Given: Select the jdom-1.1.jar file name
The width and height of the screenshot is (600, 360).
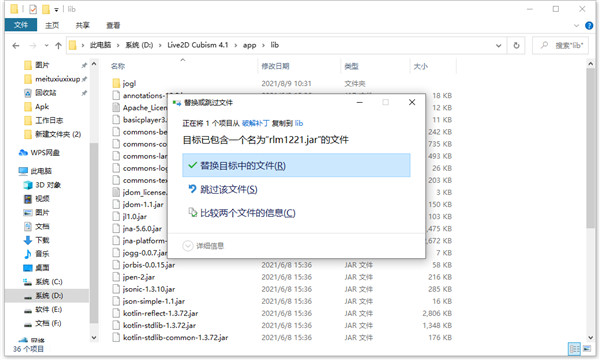Looking at the screenshot, I should [143, 204].
